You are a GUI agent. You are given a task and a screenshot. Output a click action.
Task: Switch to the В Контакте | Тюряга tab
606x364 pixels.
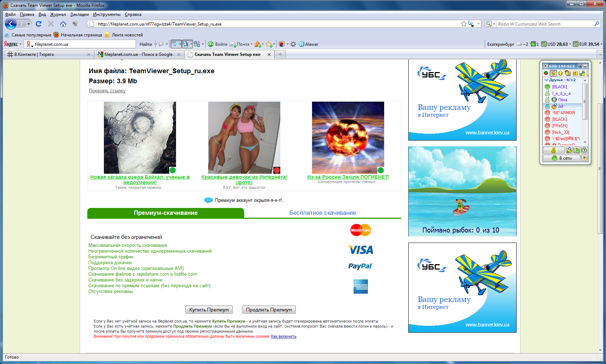[48, 54]
